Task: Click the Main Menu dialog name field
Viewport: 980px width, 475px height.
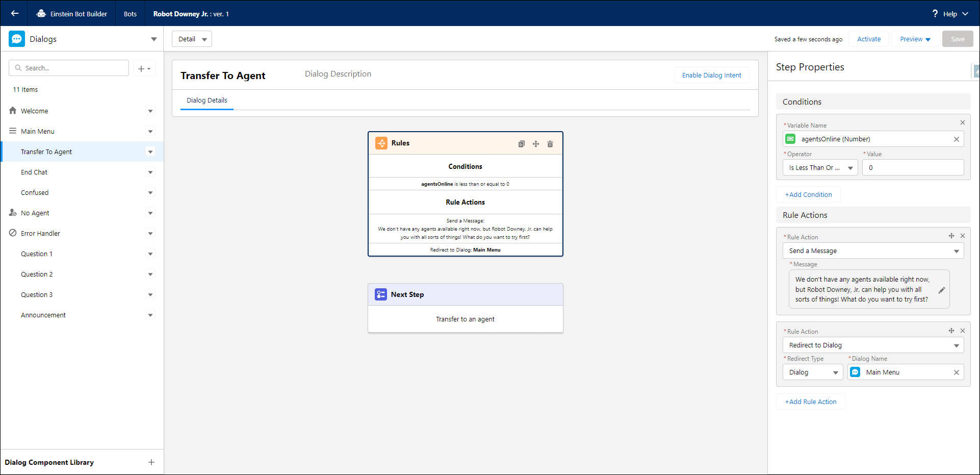Action: [x=906, y=372]
